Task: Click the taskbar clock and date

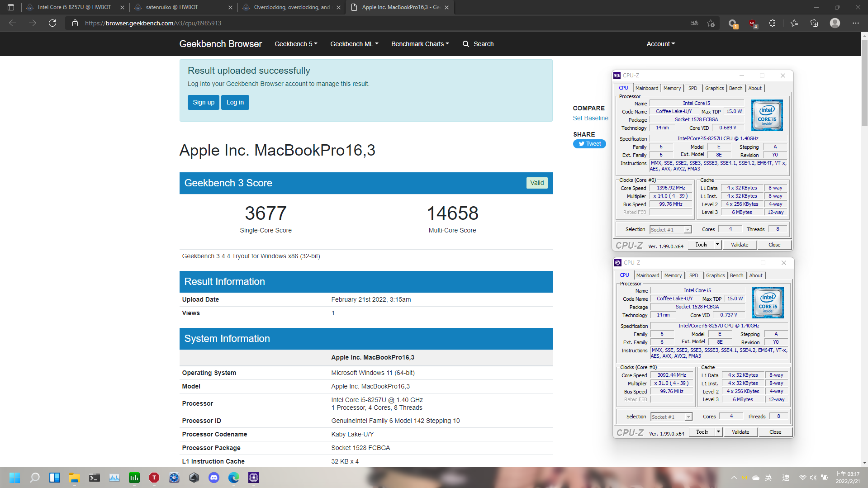Action: [847, 478]
